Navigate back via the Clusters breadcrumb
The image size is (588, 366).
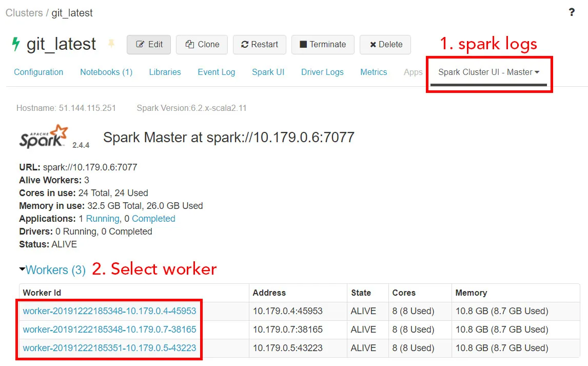24,13
